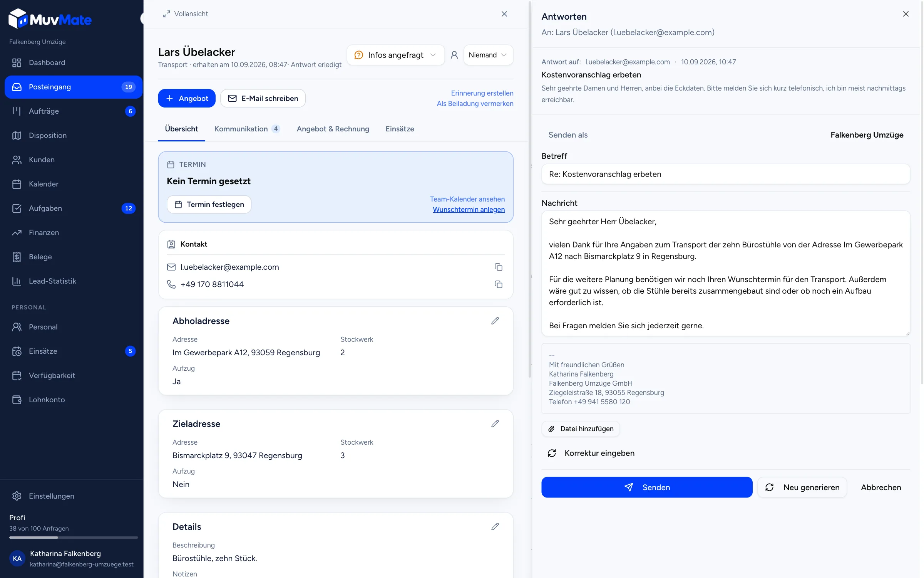Open Disposition map view
This screenshot has width=924, height=578.
click(73, 135)
